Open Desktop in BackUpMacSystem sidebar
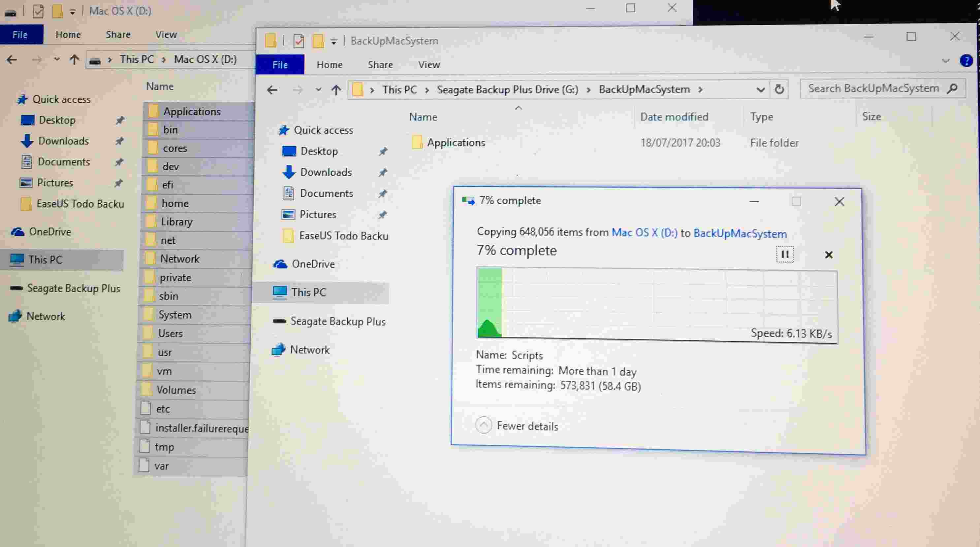This screenshot has width=980, height=547. click(x=319, y=151)
